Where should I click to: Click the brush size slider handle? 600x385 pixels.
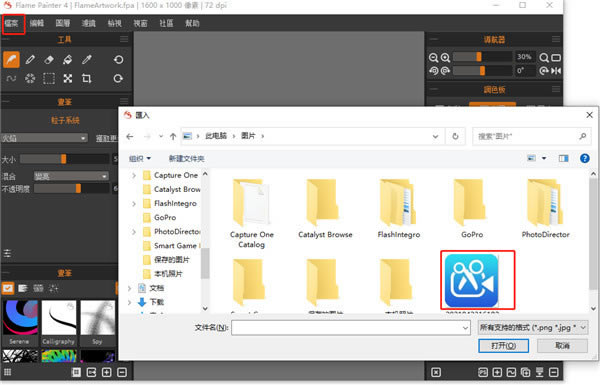coord(64,159)
